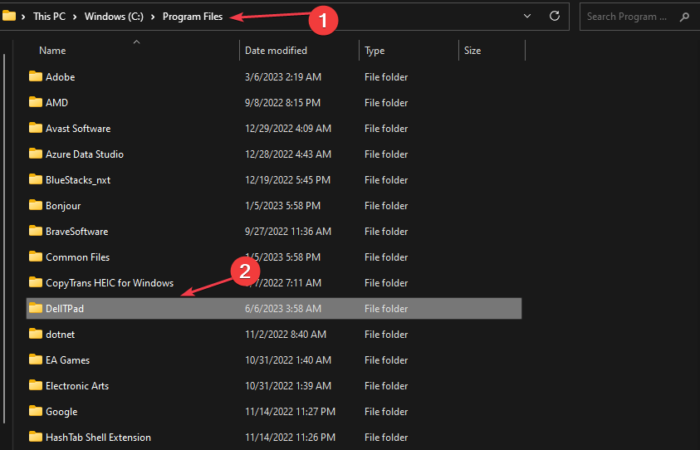Click the CopyTrans HEIC folder icon
This screenshot has width=700, height=450.
[x=35, y=283]
